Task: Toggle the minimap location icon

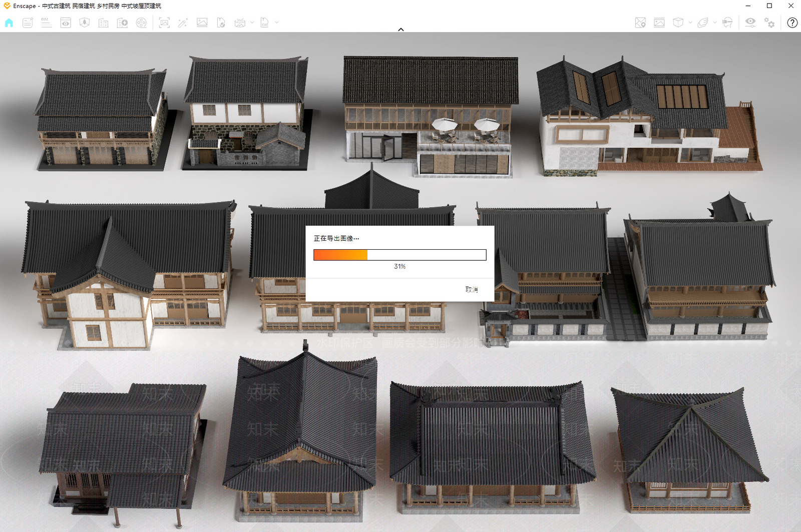Action: pyautogui.click(x=640, y=23)
